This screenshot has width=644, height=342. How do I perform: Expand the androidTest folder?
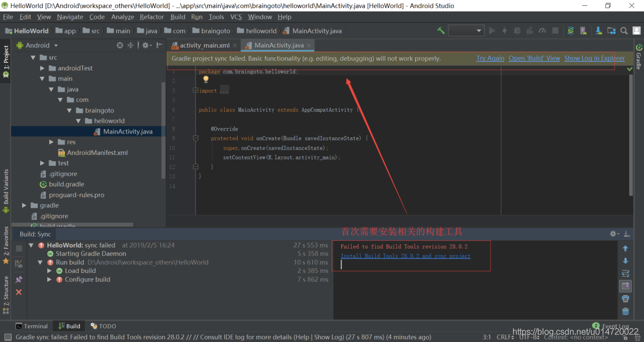42,68
